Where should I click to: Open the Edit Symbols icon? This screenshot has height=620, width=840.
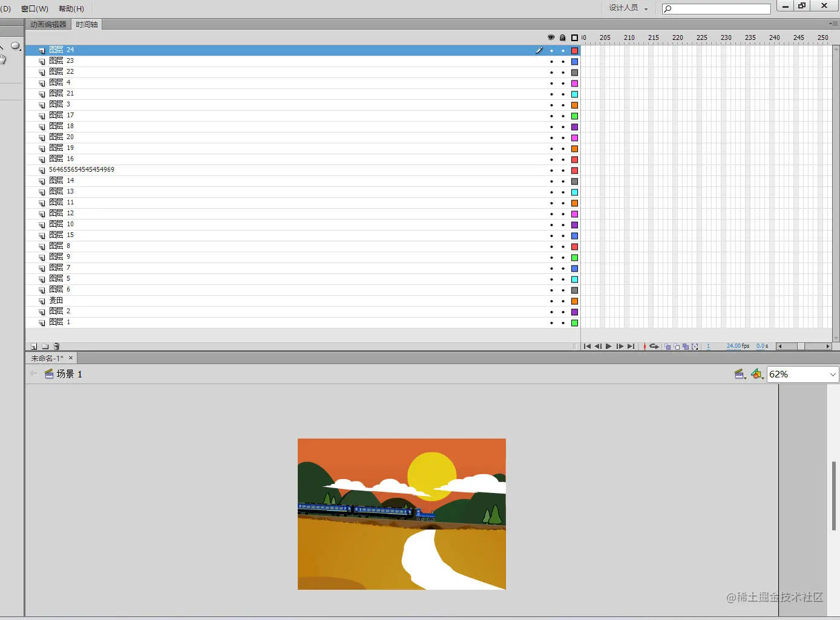757,374
